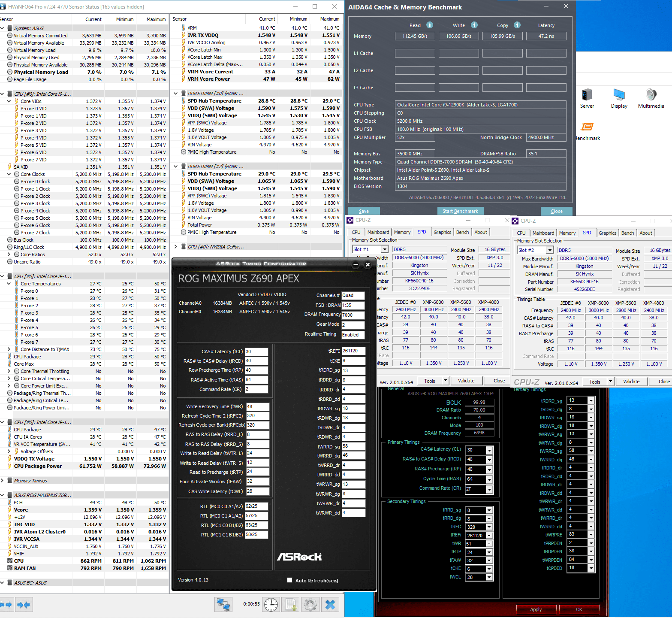Click Validate in right CPU-Z window
Viewport: 672px width, 618px height.
click(x=631, y=382)
